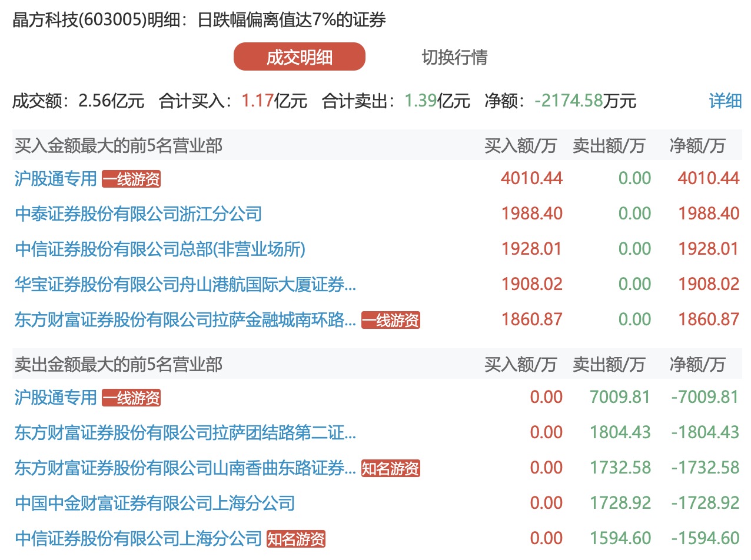Select the 成交明细 tab

pos(300,57)
